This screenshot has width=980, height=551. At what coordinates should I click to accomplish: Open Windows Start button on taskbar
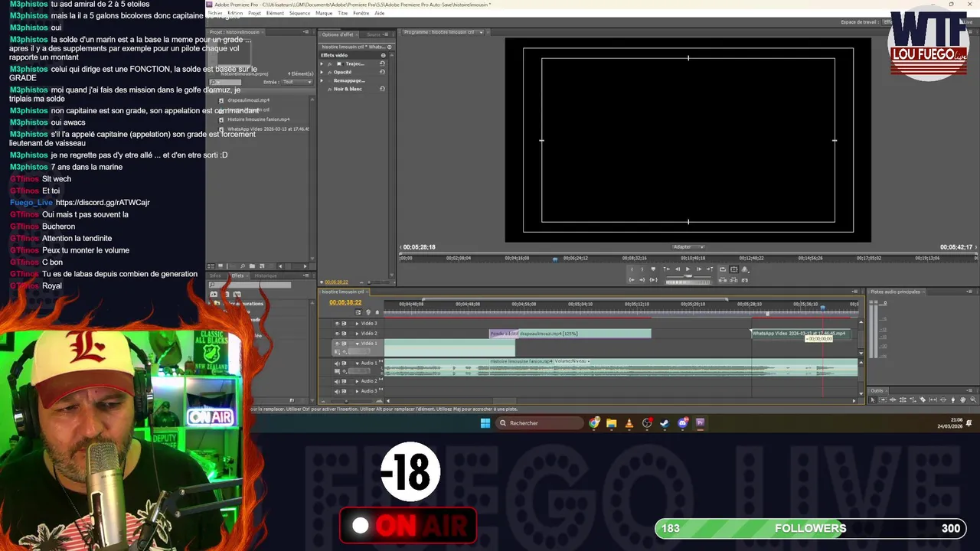coord(485,423)
